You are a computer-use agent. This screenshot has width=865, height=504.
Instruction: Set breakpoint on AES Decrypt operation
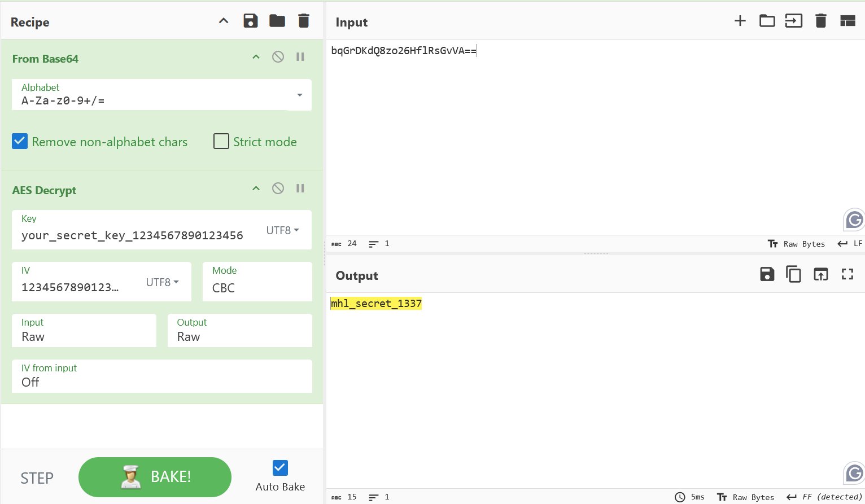pyautogui.click(x=300, y=188)
